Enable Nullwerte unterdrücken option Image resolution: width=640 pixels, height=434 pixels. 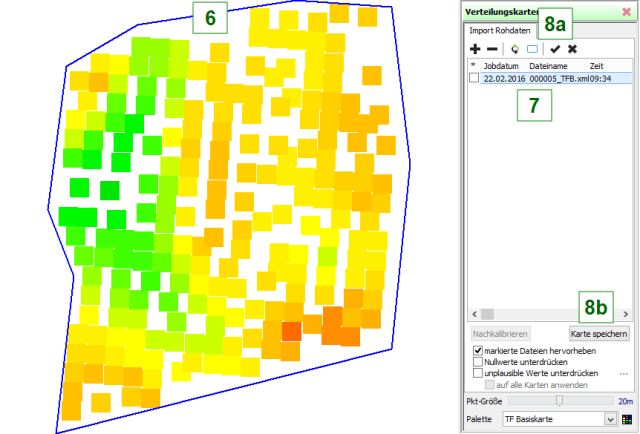pyautogui.click(x=475, y=361)
